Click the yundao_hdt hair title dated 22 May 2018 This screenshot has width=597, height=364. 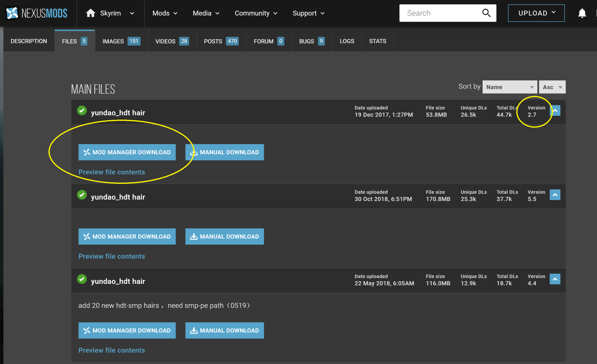118,281
